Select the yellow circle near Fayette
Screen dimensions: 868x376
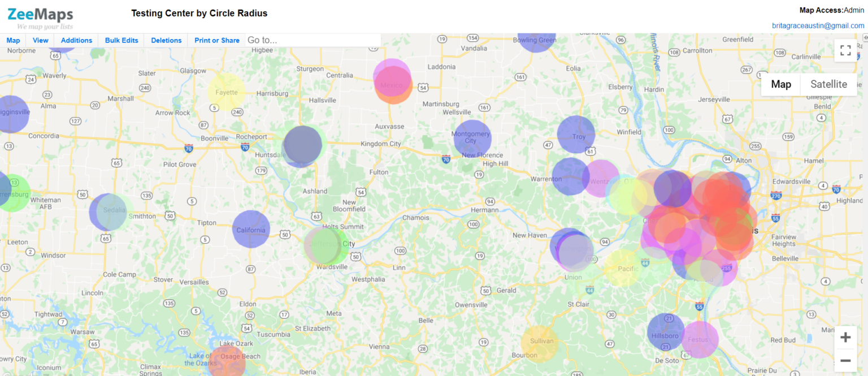coord(225,92)
